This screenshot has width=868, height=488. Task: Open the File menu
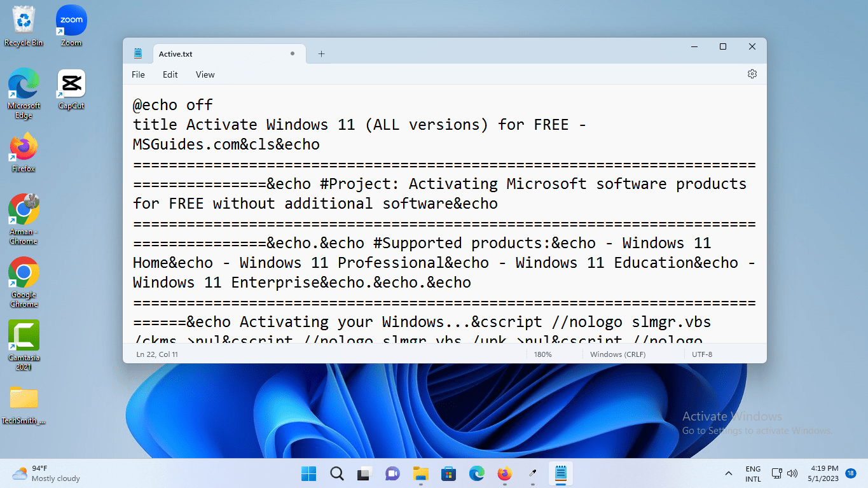click(138, 74)
